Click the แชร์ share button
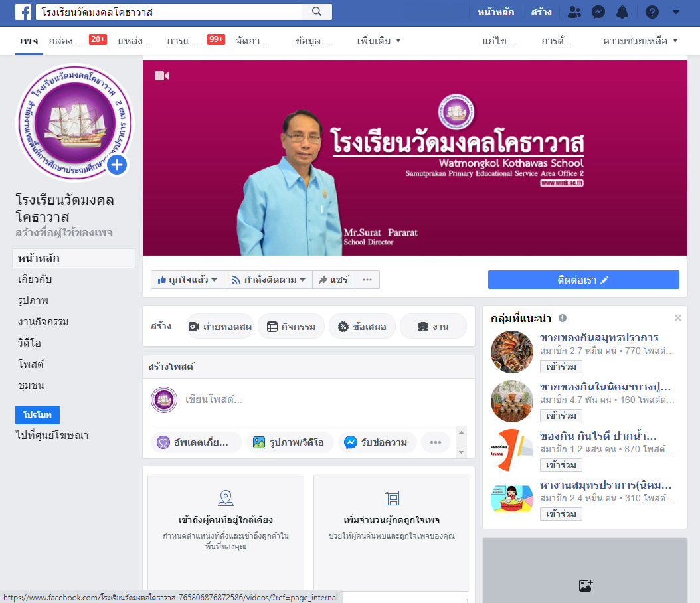Screen dimensions: 700x603 point(333,280)
